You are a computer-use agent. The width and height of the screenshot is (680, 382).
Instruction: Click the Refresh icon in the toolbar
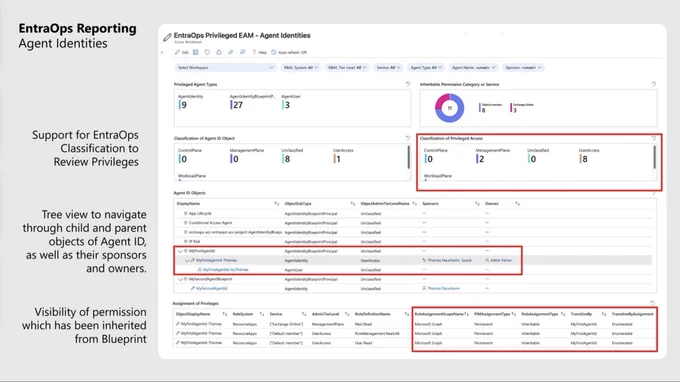(x=207, y=52)
